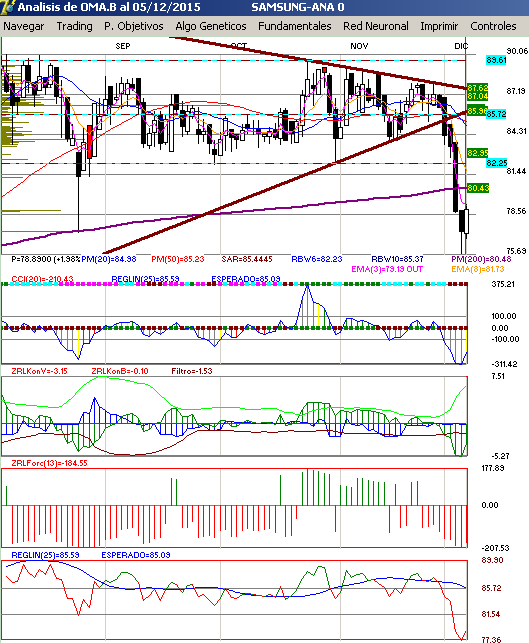
Task: Click the PM(200)=80.48 label
Action: [x=481, y=259]
